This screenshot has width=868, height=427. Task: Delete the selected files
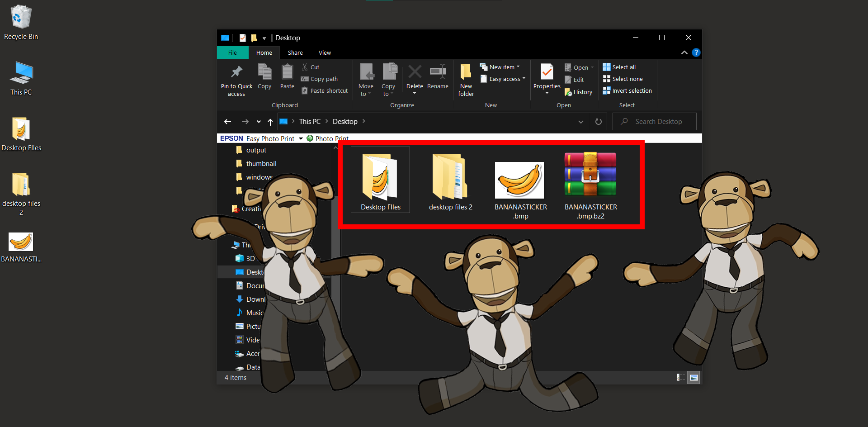[x=414, y=77]
